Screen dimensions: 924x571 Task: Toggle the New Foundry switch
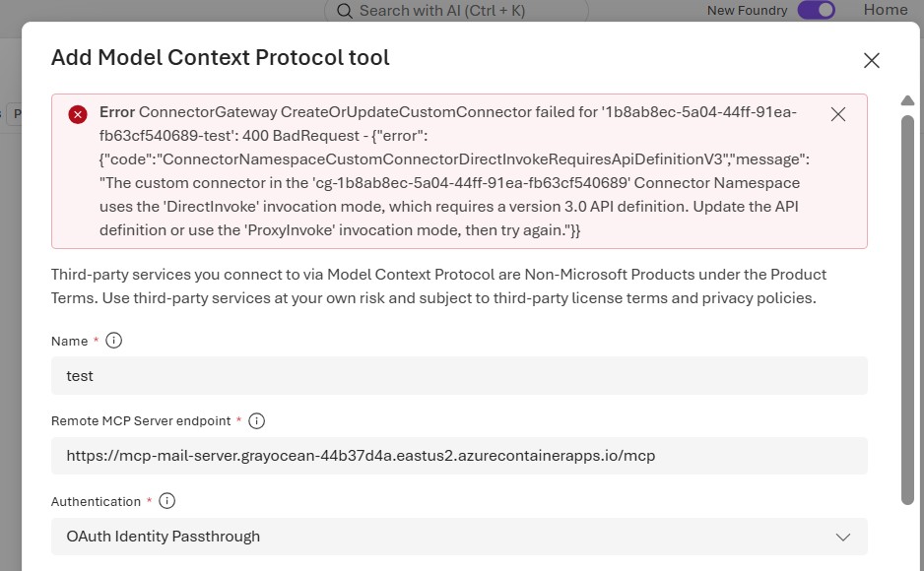[817, 10]
